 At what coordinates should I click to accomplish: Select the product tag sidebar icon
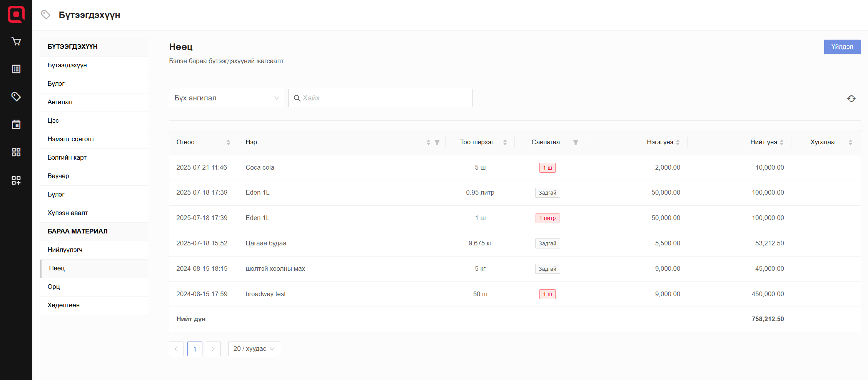tap(16, 97)
